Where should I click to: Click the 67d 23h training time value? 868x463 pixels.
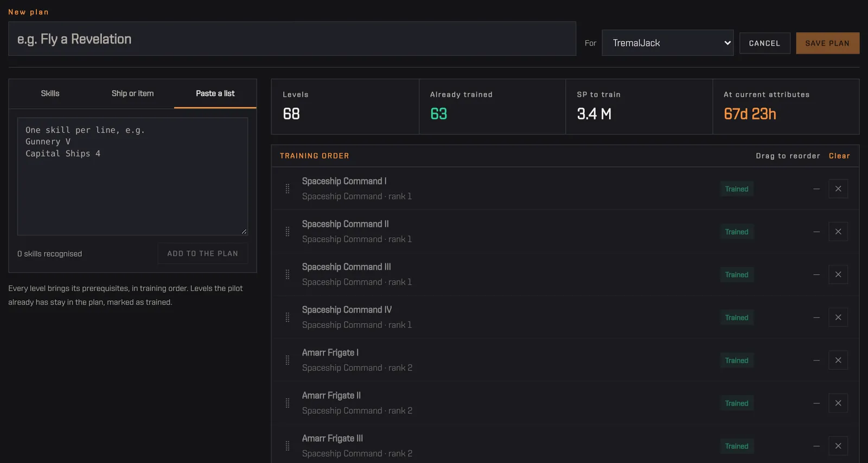750,114
